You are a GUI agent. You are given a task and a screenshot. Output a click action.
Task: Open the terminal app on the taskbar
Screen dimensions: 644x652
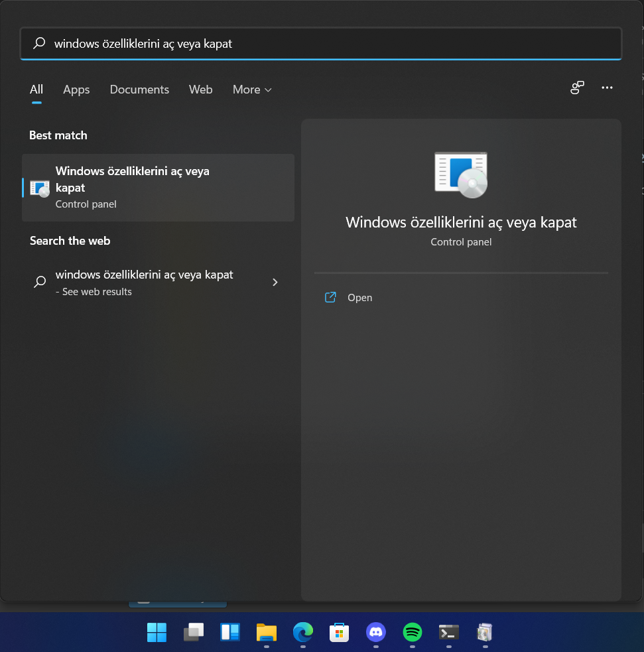tap(449, 633)
